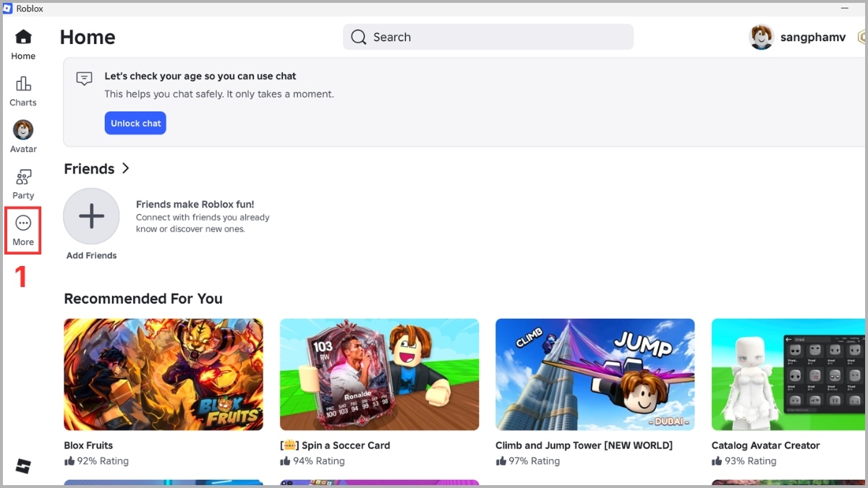Click the Roblox logo at sidebar bottom
The height and width of the screenshot is (488, 868).
23,466
